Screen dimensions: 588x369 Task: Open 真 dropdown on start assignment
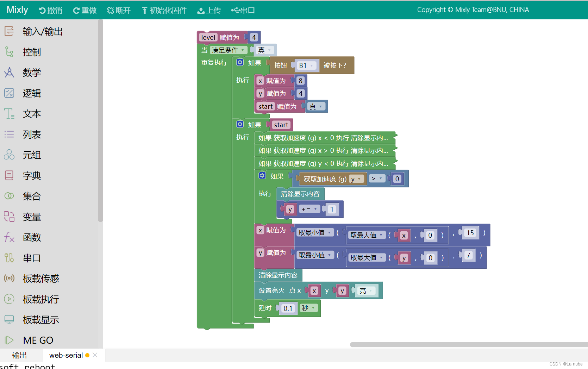(316, 106)
